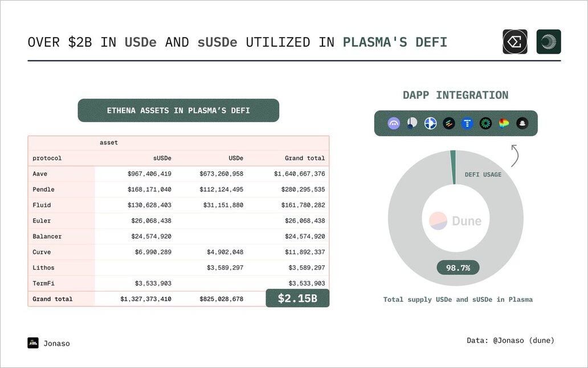Click the $2.15B grand total badge
Viewport: 588px width, 368px height.
(x=297, y=298)
